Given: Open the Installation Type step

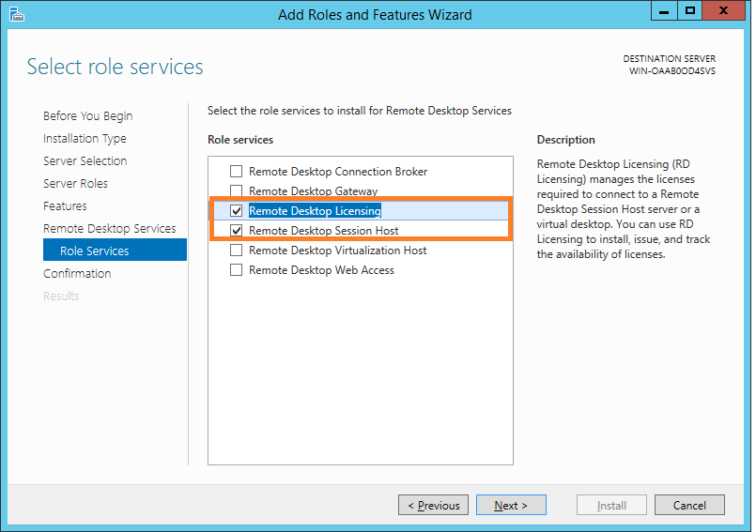Looking at the screenshot, I should tap(85, 139).
